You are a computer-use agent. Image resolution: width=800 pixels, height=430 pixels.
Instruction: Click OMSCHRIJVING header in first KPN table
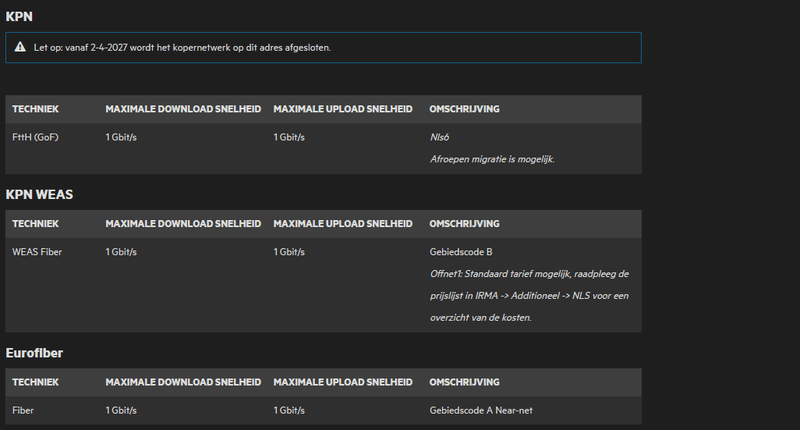[464, 108]
